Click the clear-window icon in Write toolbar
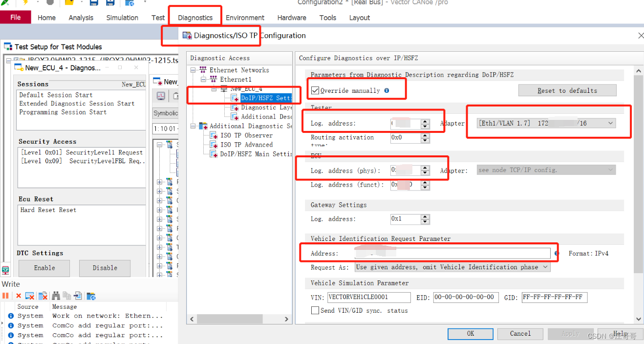 (x=30, y=296)
